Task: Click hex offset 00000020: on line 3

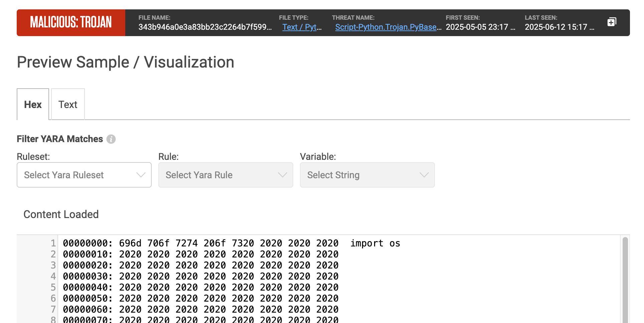Action: pyautogui.click(x=88, y=265)
